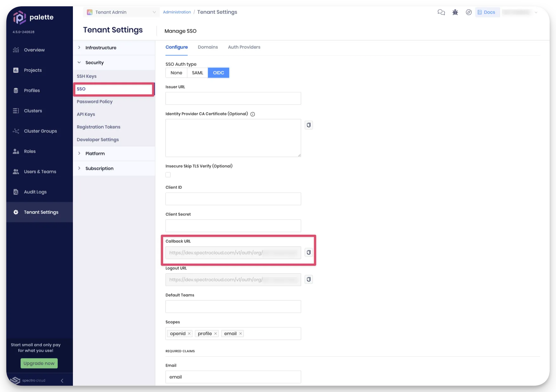The image size is (556, 392).
Task: Open Users & Teams in the sidebar
Action: 39,171
